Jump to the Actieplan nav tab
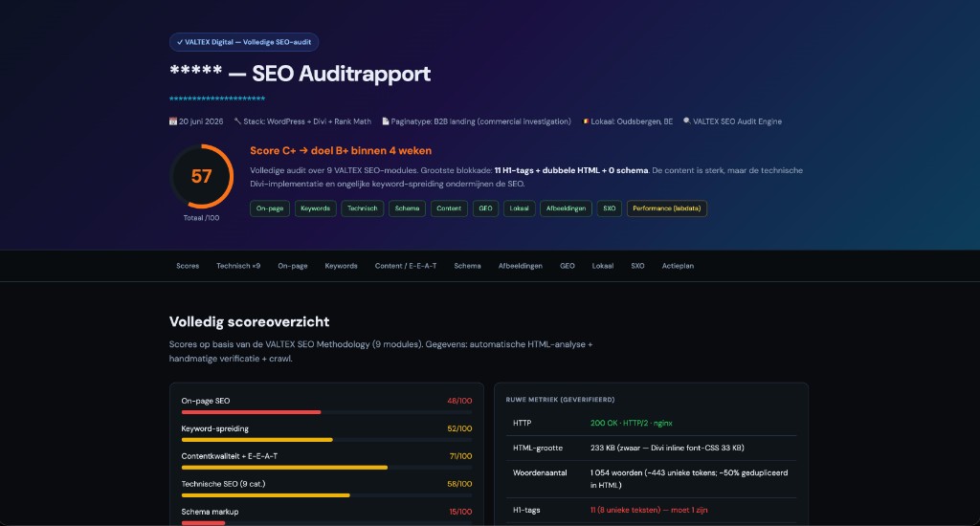 click(678, 266)
